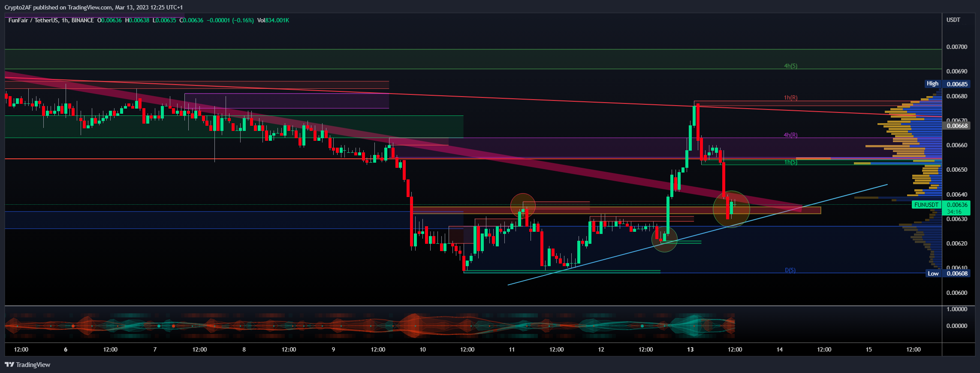Click the Low 0.00608 price label

pyautogui.click(x=947, y=273)
